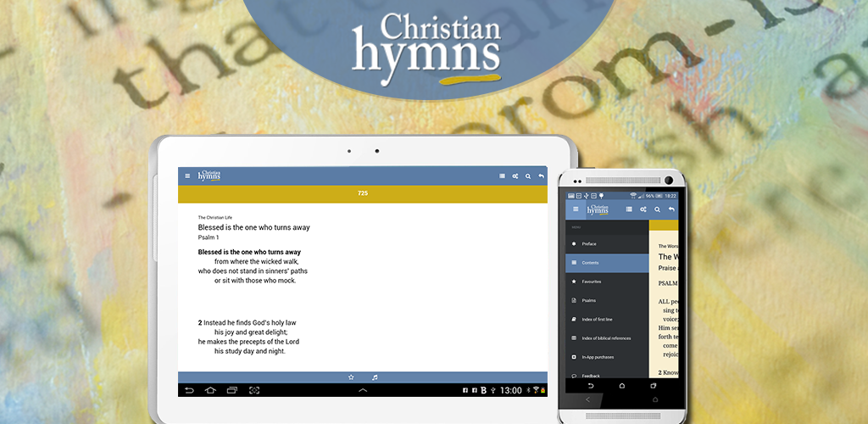Open Feedback in the phone menu

click(607, 374)
